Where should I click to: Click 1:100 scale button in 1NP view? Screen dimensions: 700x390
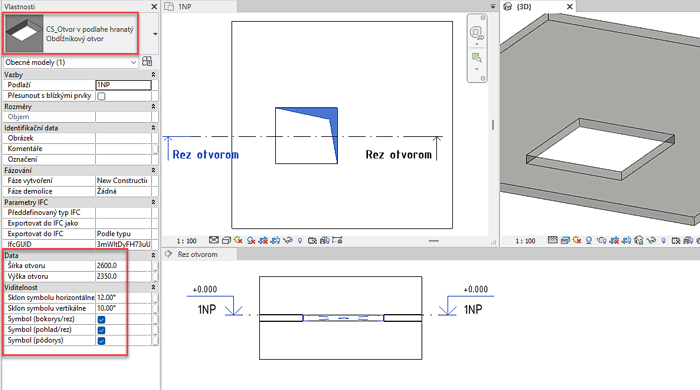tap(187, 241)
